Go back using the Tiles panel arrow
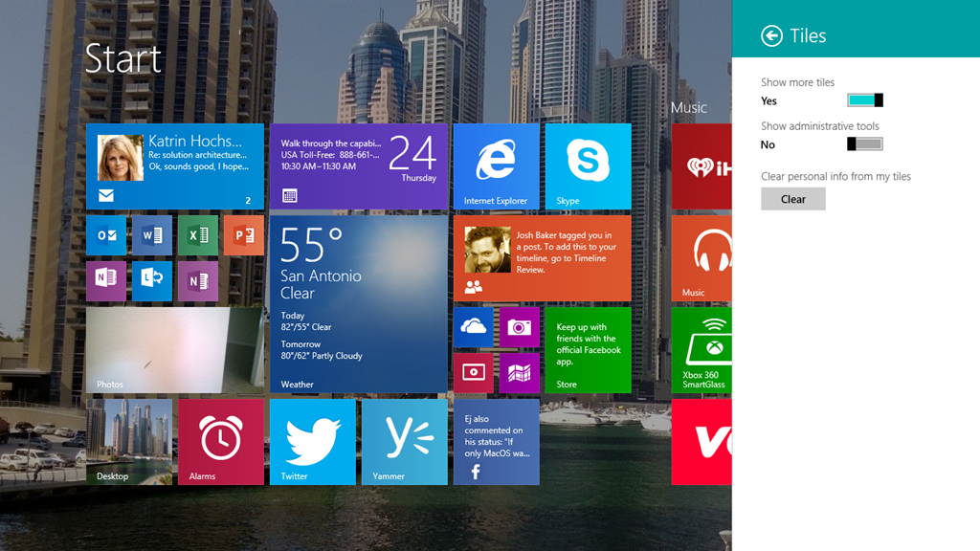Screen dimensions: 980x551 (771, 35)
